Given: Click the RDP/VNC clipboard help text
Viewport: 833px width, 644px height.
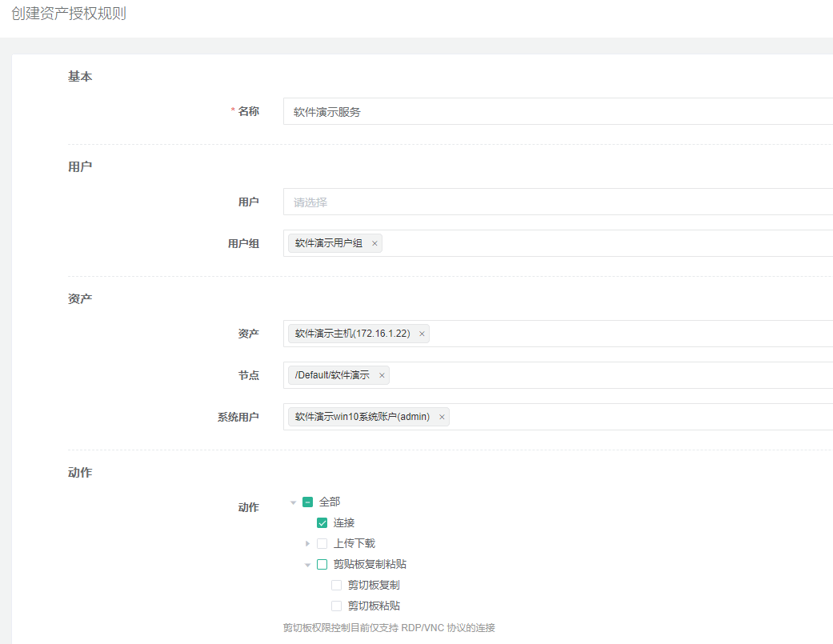Looking at the screenshot, I should click(x=389, y=627).
